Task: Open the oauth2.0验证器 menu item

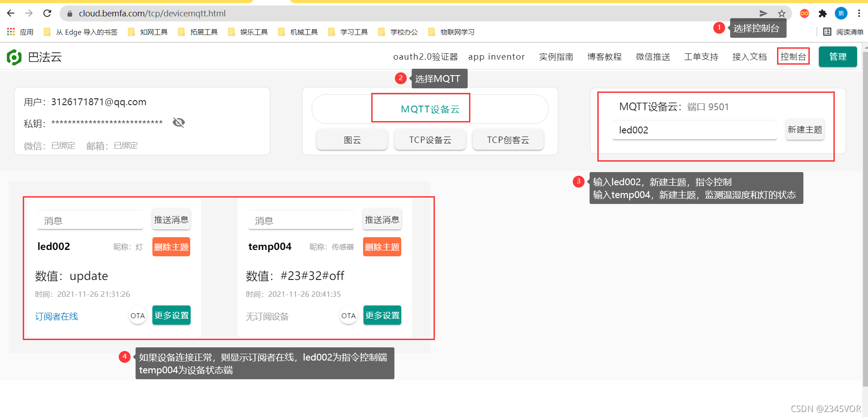Action: (425, 57)
